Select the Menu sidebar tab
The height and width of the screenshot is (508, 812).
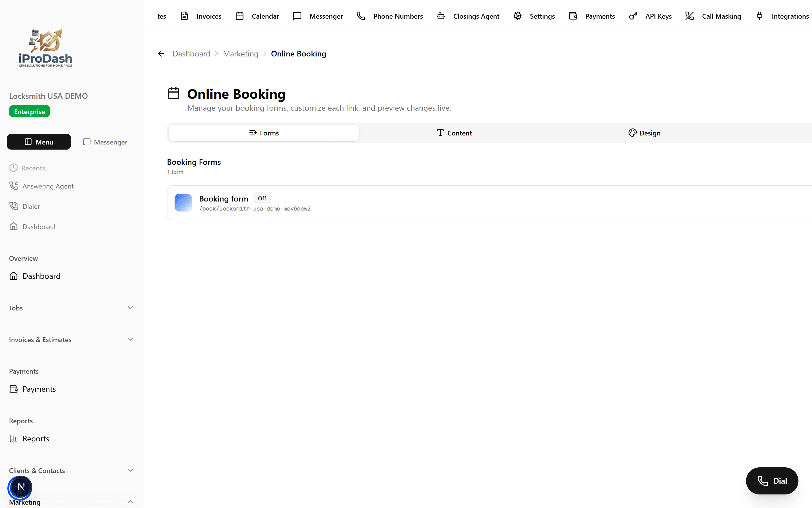[x=39, y=142]
